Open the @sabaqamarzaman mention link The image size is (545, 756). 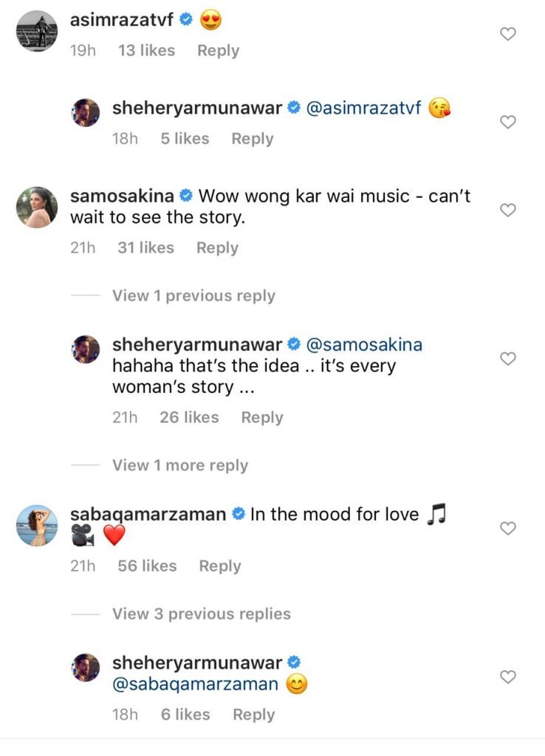195,684
